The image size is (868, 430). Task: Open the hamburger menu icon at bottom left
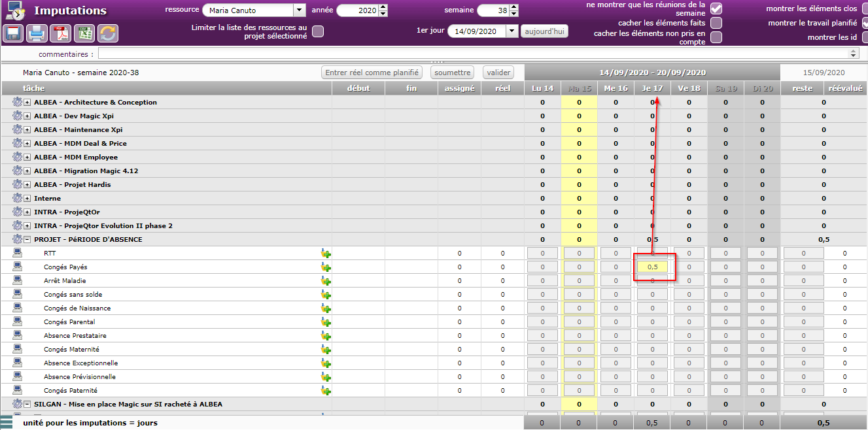tap(7, 422)
